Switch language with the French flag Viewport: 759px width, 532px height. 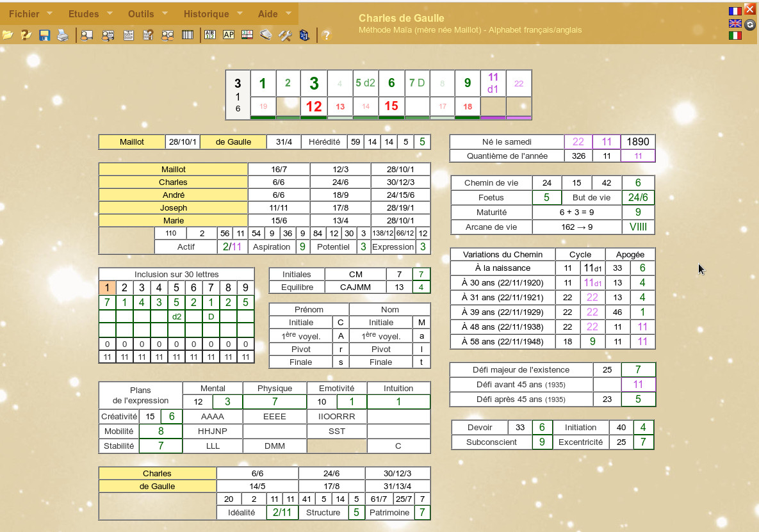735,11
